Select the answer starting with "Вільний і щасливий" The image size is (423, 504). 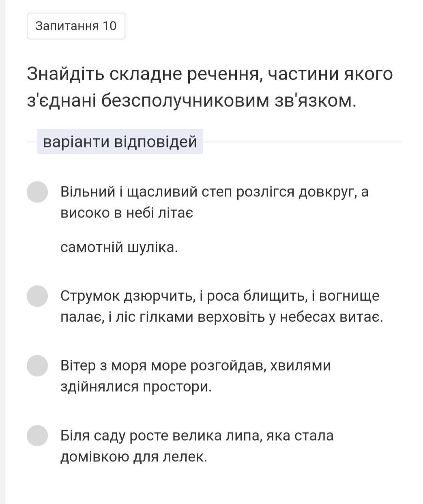pos(37,192)
